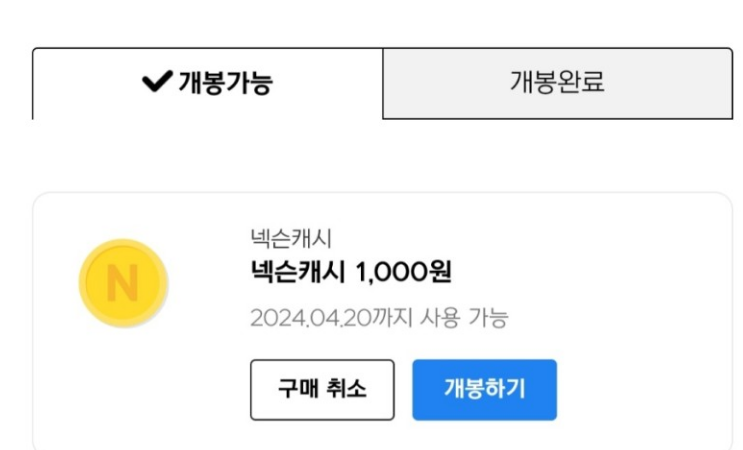
Task: Click the 사용 가능 text after the date
Action: 464,319
